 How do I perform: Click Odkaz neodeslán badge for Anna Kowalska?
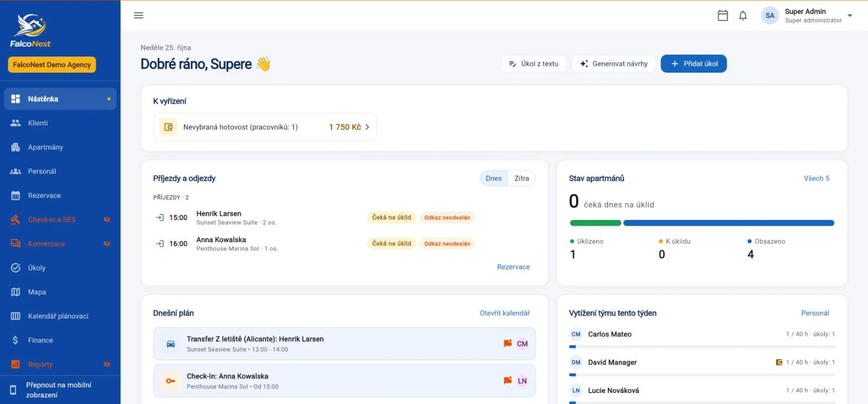(447, 244)
